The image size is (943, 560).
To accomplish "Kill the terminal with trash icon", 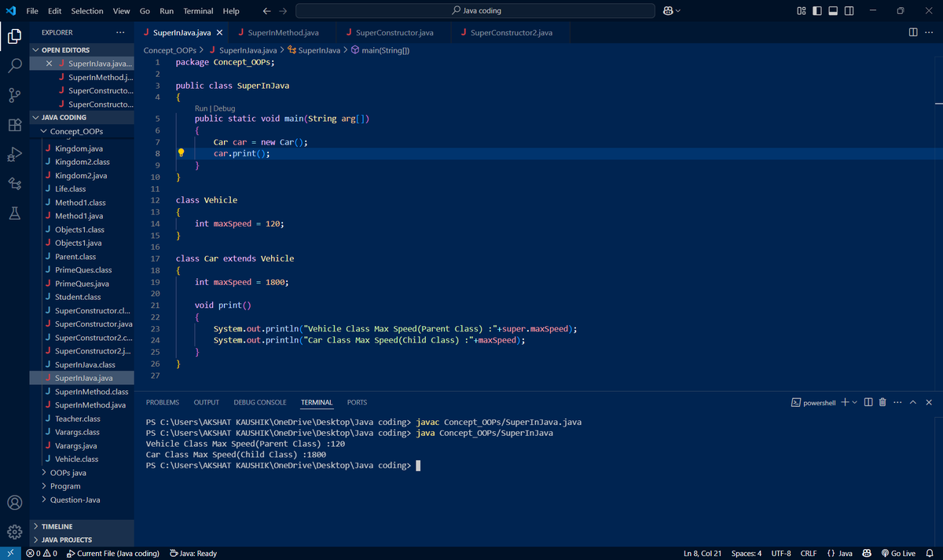I will click(x=882, y=402).
